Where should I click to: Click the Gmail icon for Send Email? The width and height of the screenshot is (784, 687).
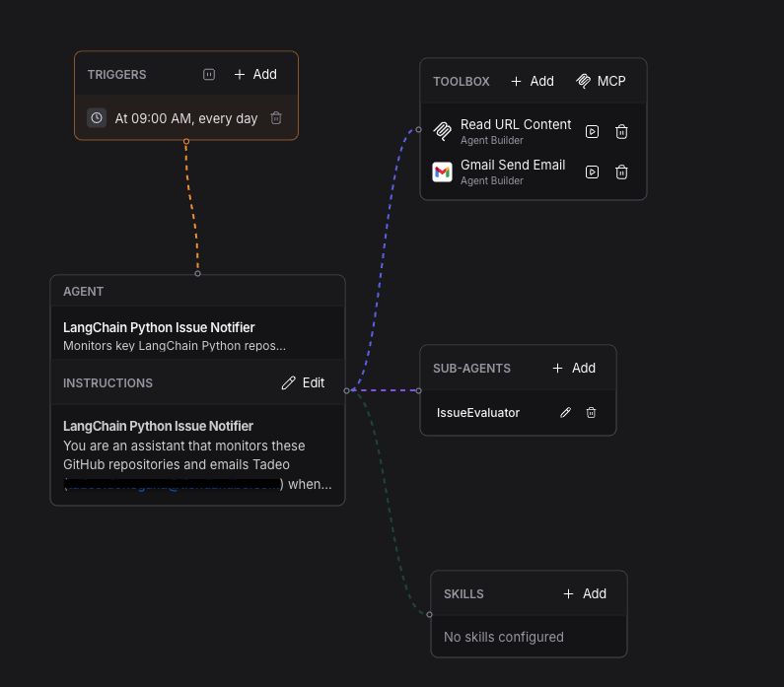coord(442,172)
